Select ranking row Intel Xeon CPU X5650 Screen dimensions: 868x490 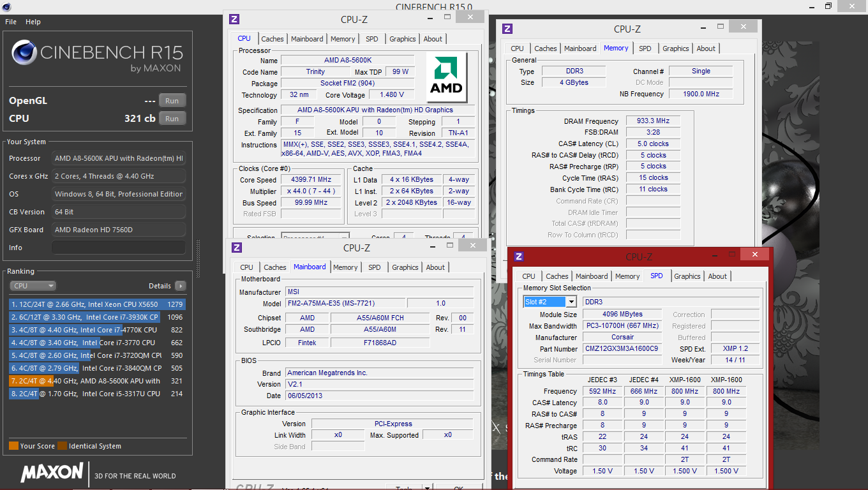pyautogui.click(x=96, y=304)
